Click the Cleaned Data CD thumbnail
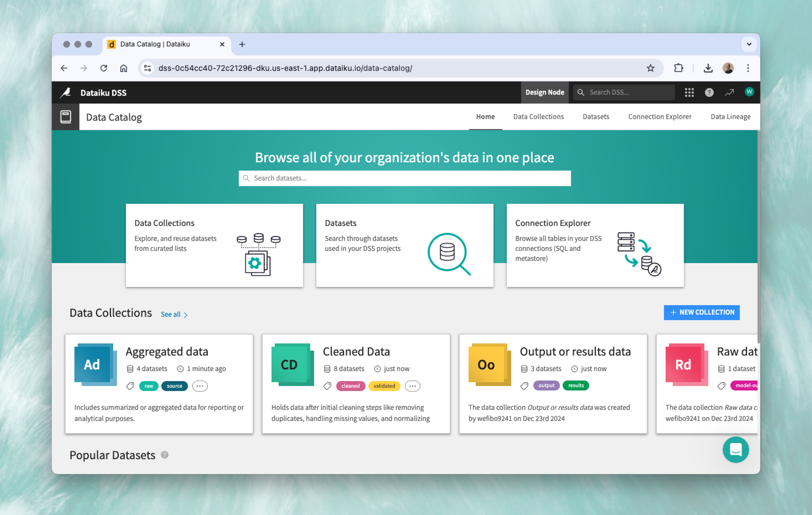812x515 pixels. [292, 365]
